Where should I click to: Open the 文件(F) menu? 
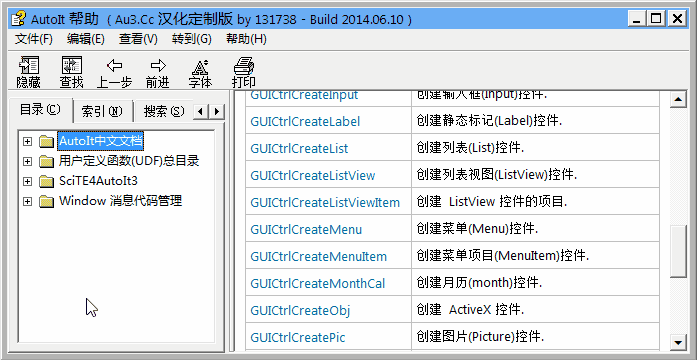34,39
